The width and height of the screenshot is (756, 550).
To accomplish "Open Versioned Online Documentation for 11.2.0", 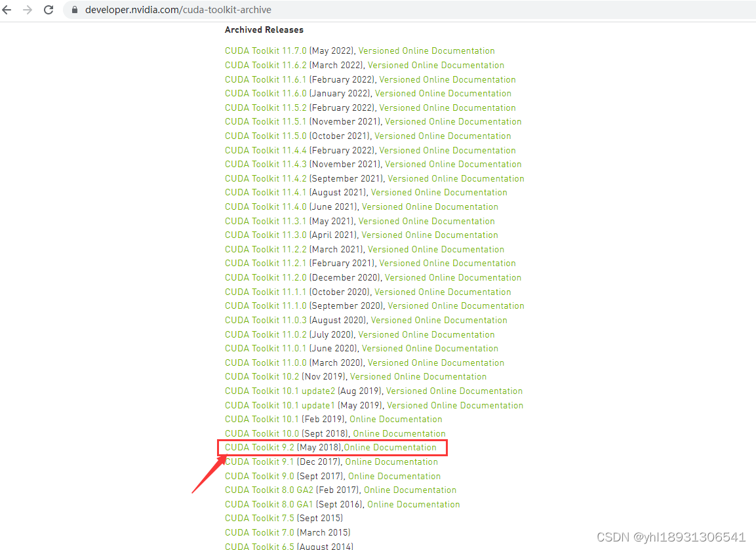I will pyautogui.click(x=452, y=278).
